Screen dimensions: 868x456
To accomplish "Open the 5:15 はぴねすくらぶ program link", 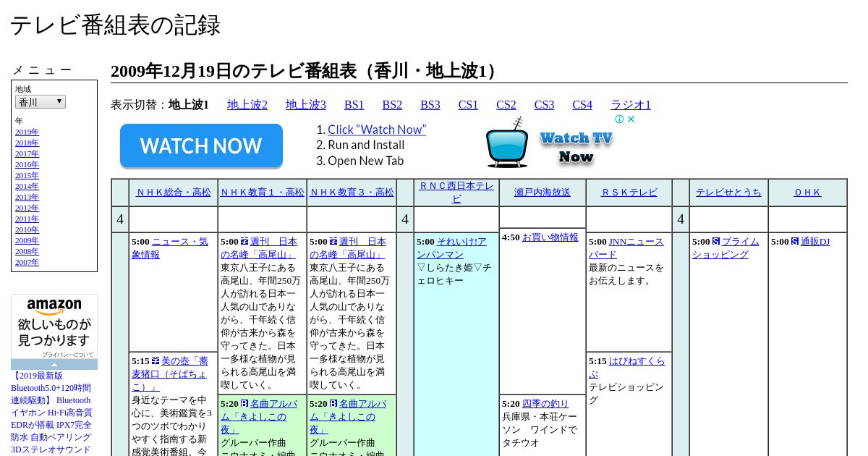I will (x=626, y=368).
